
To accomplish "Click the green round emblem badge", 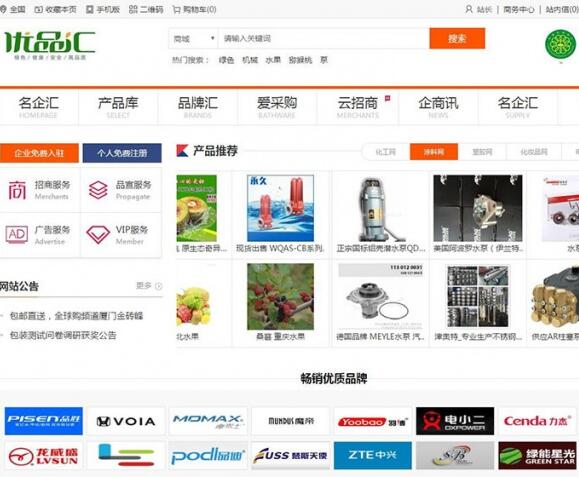I will pyautogui.click(x=561, y=44).
